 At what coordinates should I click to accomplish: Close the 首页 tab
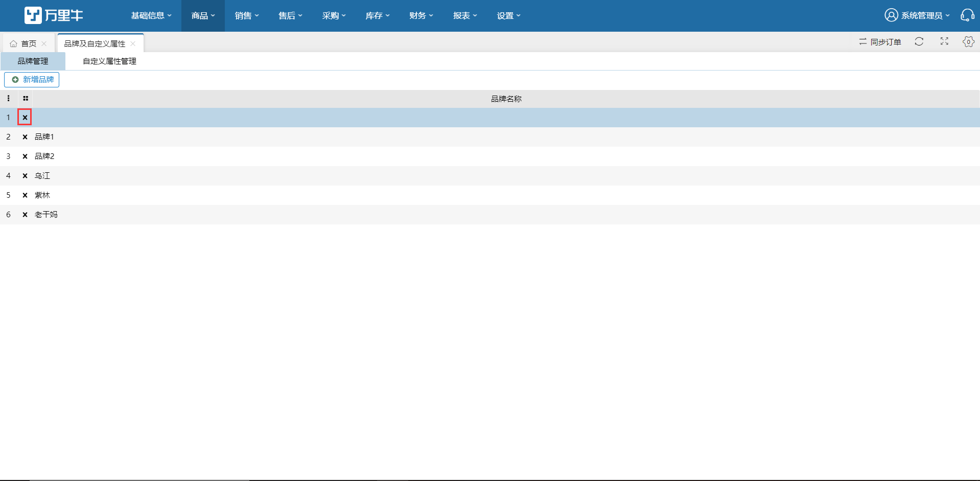44,43
